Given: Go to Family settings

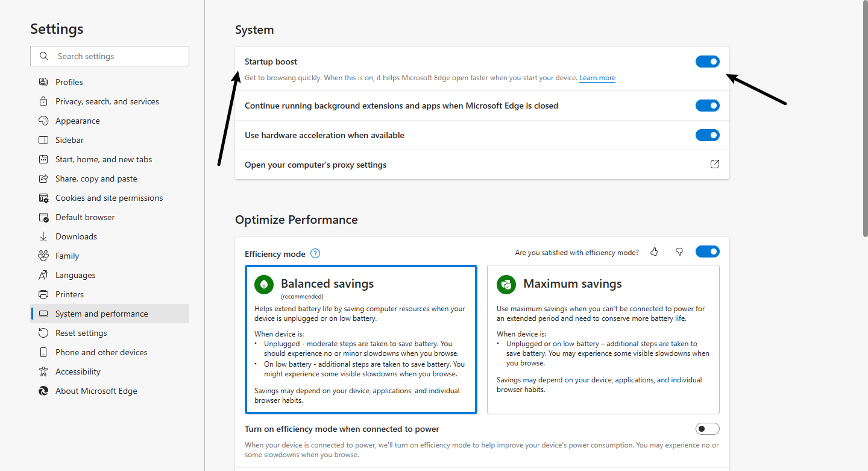Looking at the screenshot, I should click(110, 256).
